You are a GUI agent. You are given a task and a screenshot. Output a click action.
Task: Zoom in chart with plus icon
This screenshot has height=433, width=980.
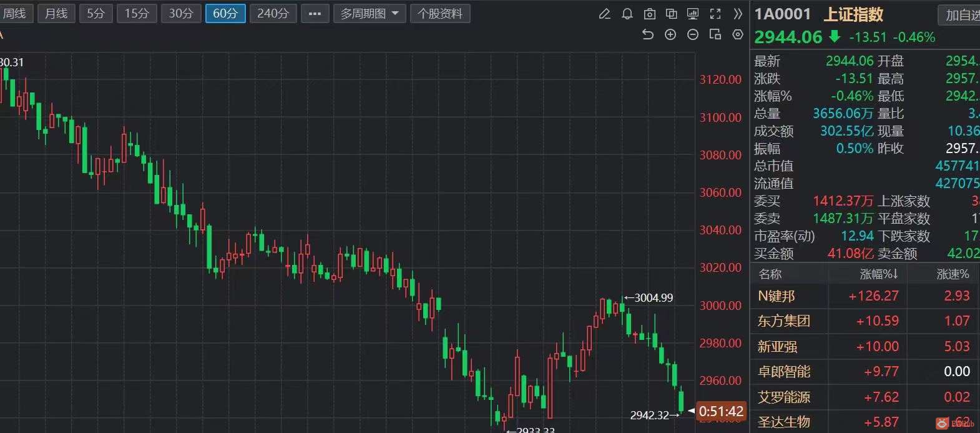670,35
